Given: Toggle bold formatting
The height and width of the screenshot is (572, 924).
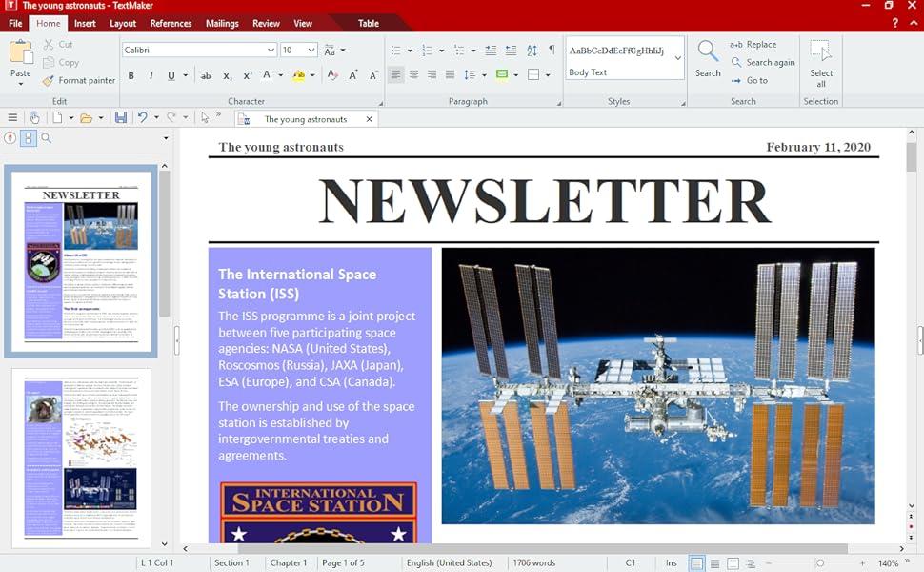Looking at the screenshot, I should point(131,75).
